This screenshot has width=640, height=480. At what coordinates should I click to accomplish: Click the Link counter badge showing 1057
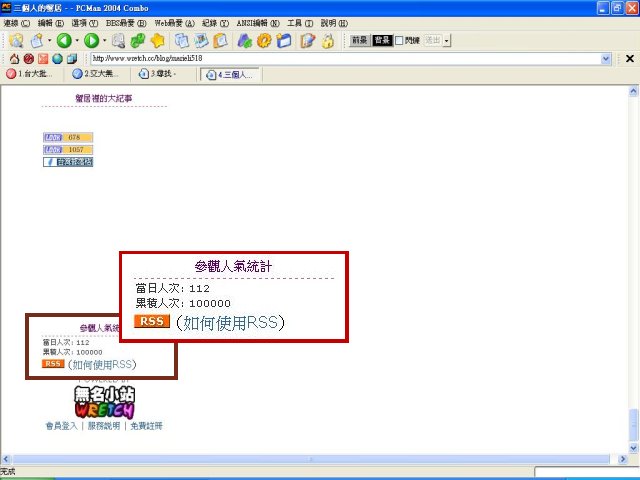68,149
